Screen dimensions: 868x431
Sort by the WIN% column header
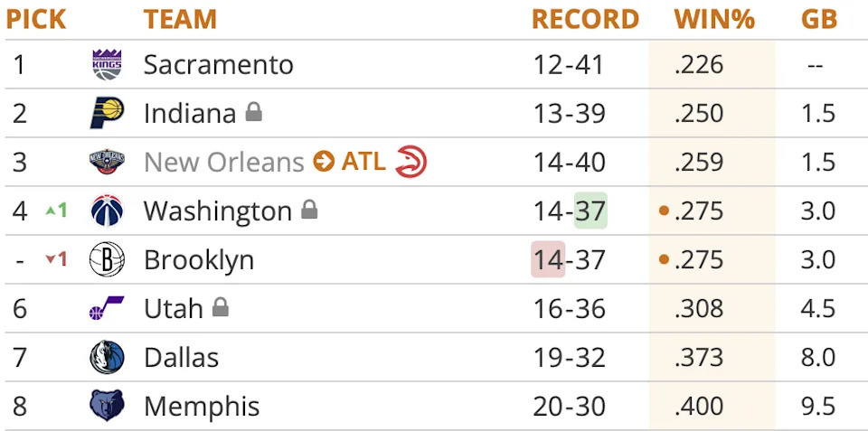(x=714, y=19)
